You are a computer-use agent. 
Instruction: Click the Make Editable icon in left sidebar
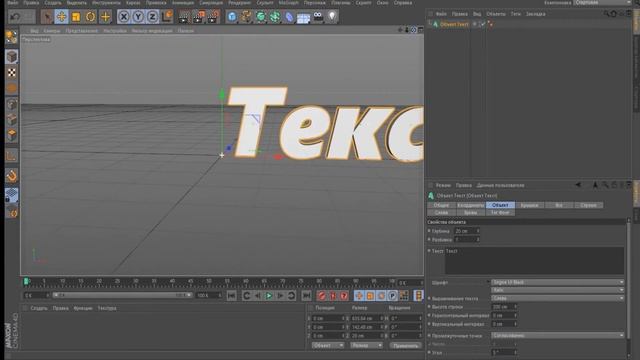coord(11,37)
